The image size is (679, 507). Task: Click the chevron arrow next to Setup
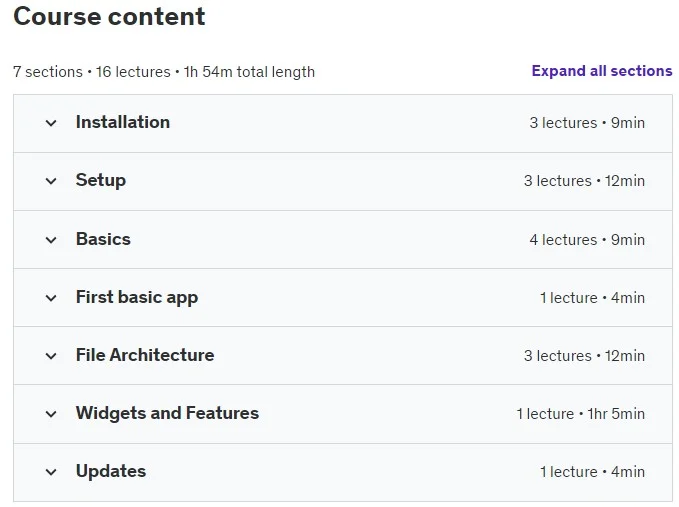pos(51,181)
